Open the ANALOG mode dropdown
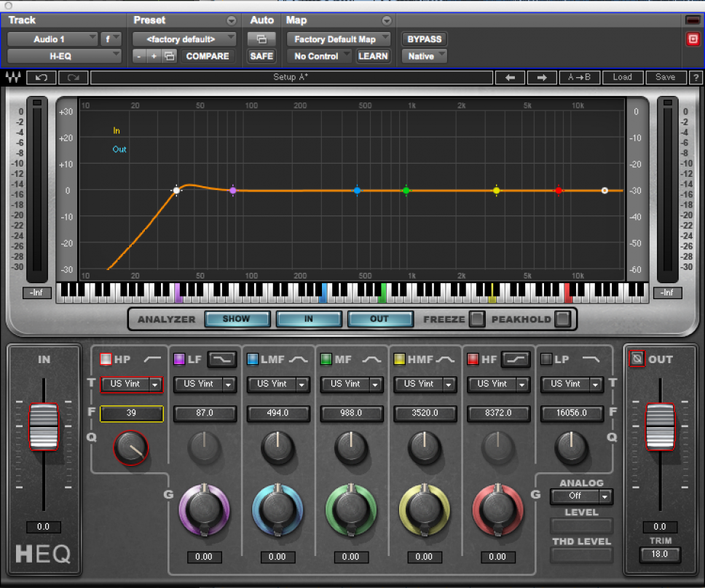This screenshot has width=705, height=588. [x=580, y=496]
